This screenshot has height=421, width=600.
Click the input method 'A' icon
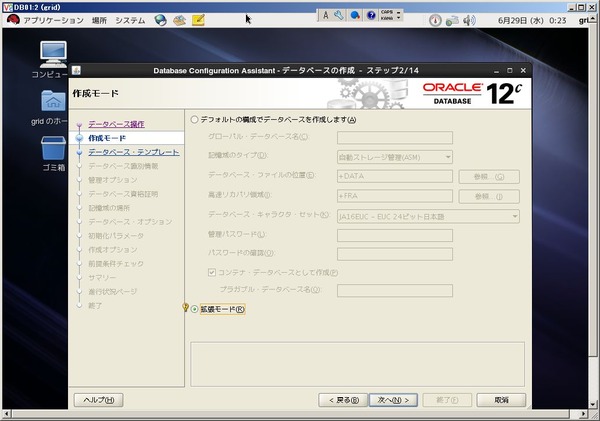(x=325, y=15)
